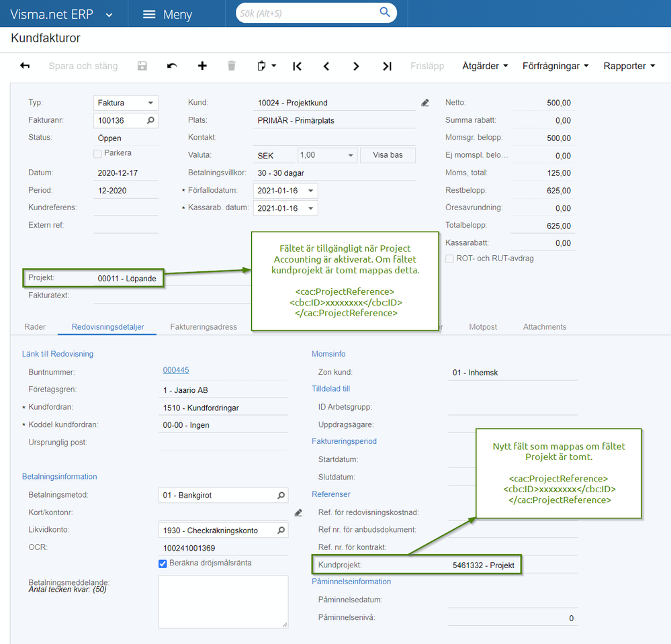The image size is (671, 644).
Task: Open batch number link 000445
Action: tap(176, 370)
